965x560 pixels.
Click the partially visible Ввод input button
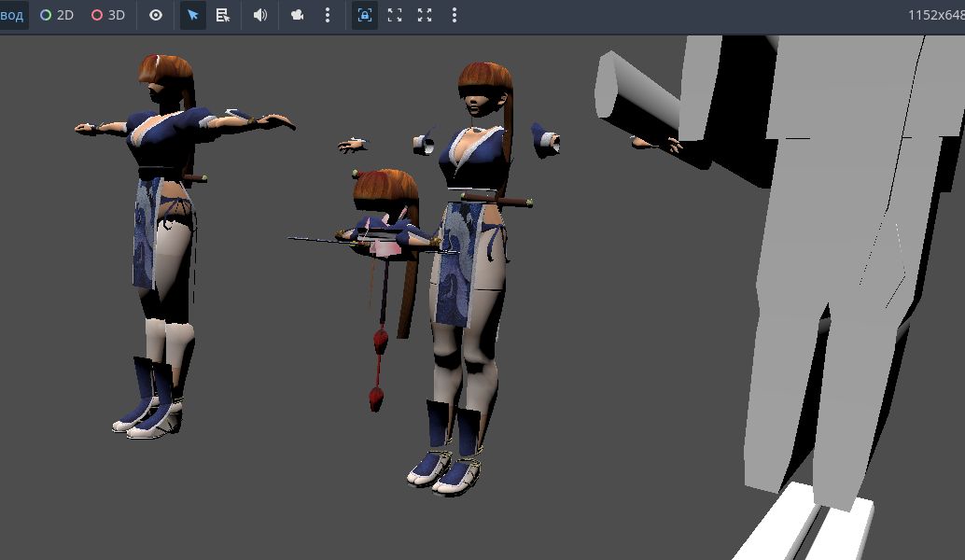(x=12, y=15)
